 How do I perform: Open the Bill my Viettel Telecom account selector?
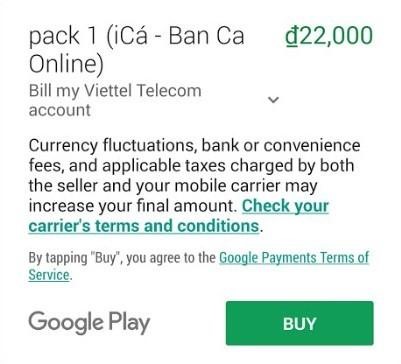[154, 100]
